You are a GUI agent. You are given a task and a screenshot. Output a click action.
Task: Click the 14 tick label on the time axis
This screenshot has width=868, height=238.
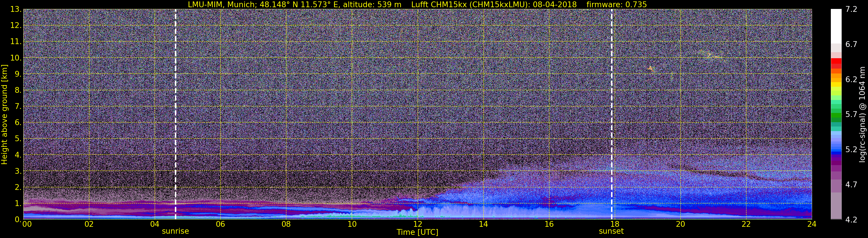click(x=483, y=224)
